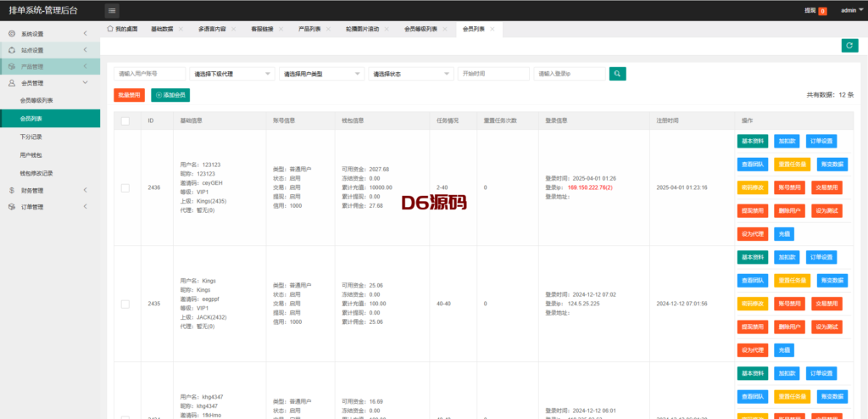The height and width of the screenshot is (419, 868).
Task: Click 设为代理 for member 2436
Action: pos(753,234)
